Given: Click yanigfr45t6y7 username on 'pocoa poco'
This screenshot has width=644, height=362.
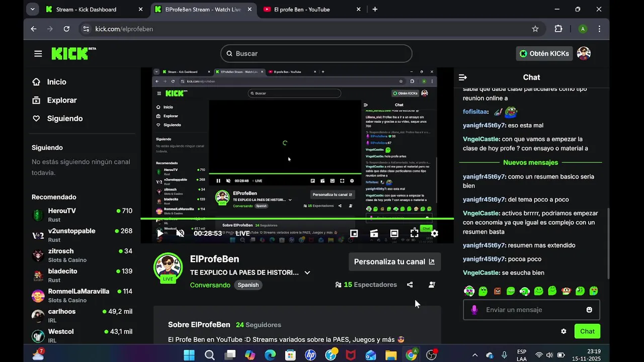Looking at the screenshot, I should [484, 259].
